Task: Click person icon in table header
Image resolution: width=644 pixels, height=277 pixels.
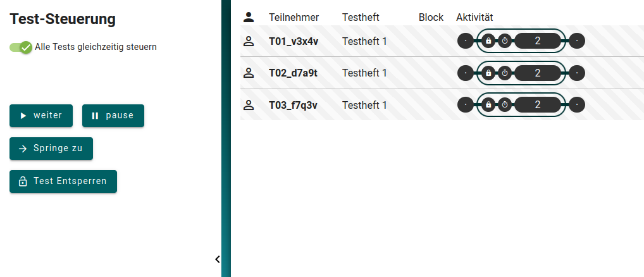Action: pyautogui.click(x=249, y=17)
